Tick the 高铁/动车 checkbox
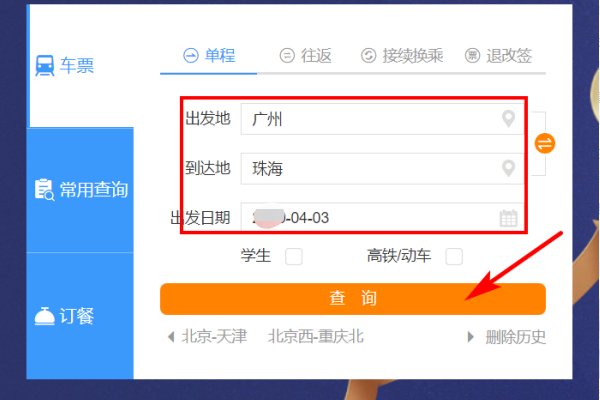The width and height of the screenshot is (600, 400). tap(454, 256)
